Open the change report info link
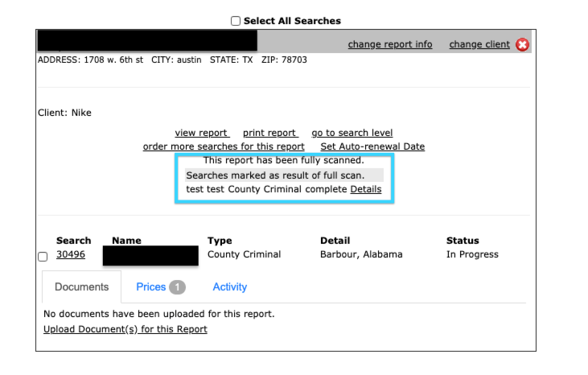 coord(390,44)
